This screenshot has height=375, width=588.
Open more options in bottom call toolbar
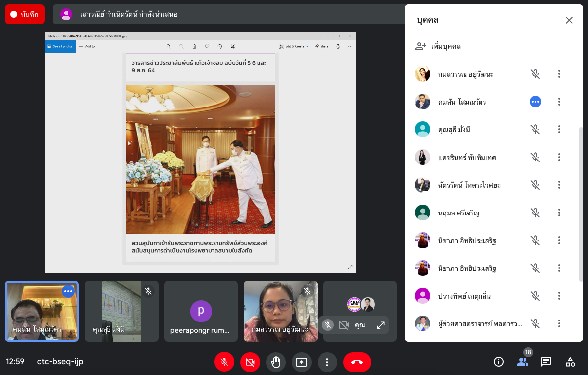(x=327, y=362)
